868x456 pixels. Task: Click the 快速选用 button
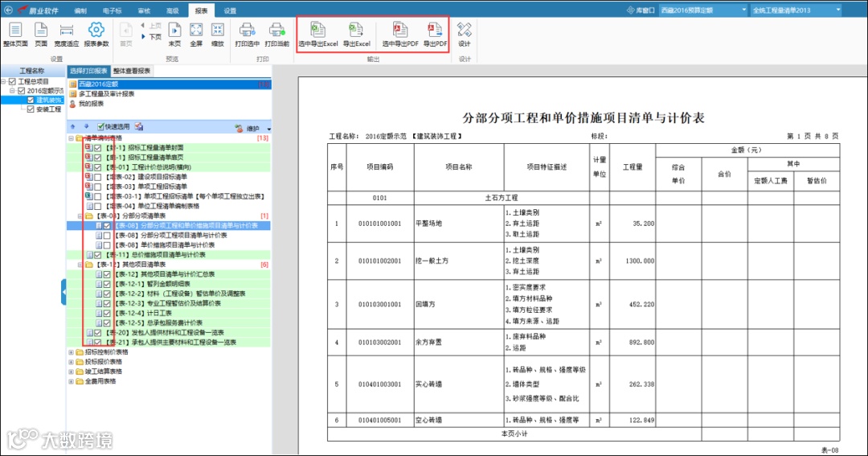pos(113,127)
